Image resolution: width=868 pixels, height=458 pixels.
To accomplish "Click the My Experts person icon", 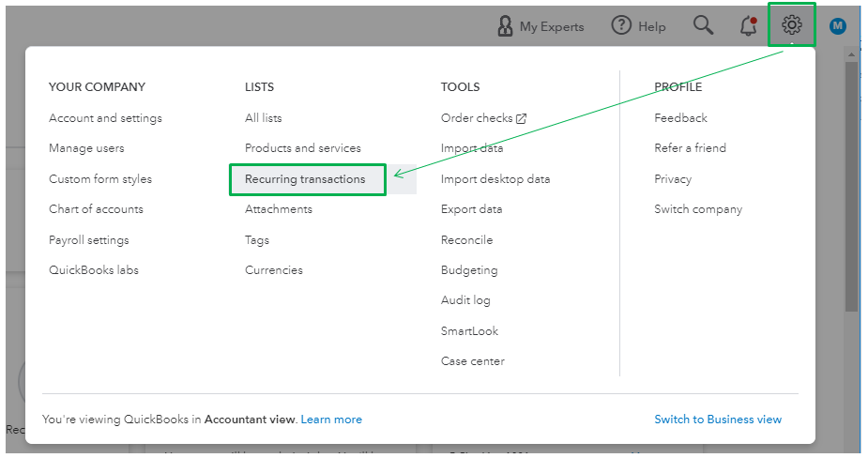I will point(506,26).
